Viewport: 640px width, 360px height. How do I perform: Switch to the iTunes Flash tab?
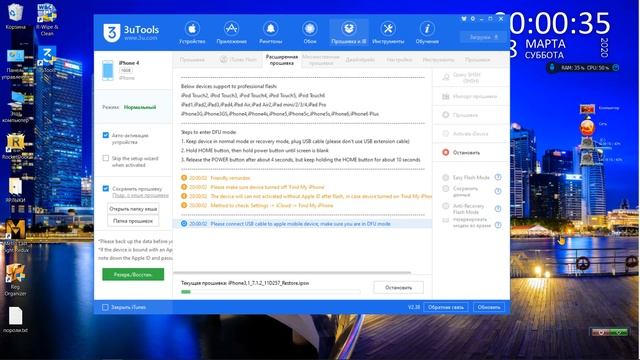(x=238, y=60)
